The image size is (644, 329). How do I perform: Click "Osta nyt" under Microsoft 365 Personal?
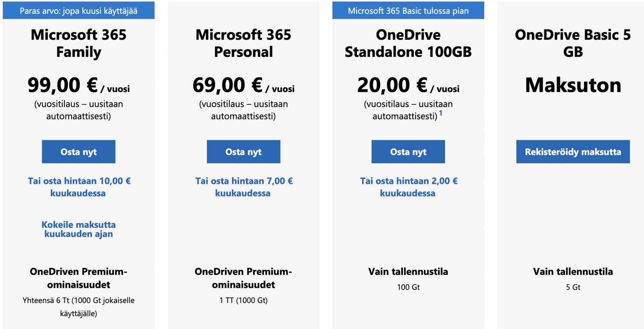[243, 152]
